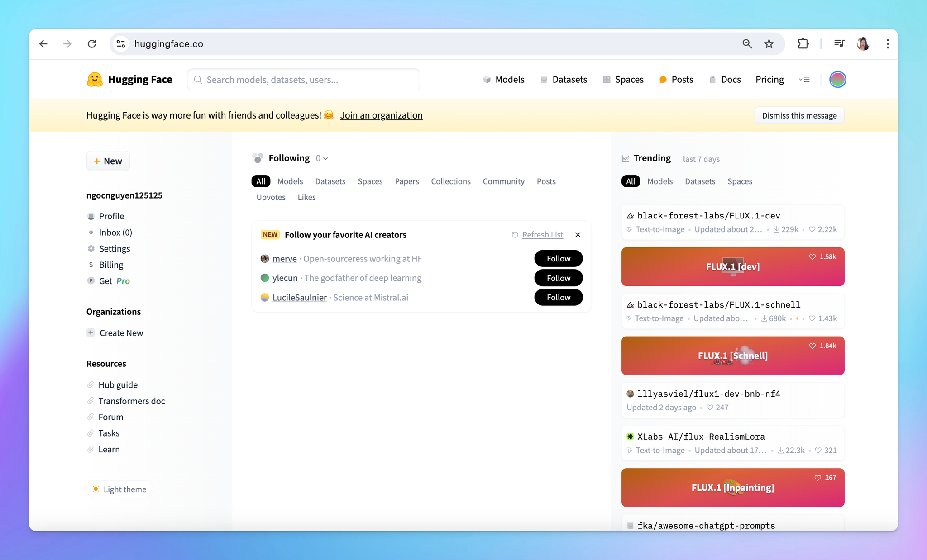The height and width of the screenshot is (560, 927).
Task: Open Pricing in top navigation
Action: [x=769, y=80]
